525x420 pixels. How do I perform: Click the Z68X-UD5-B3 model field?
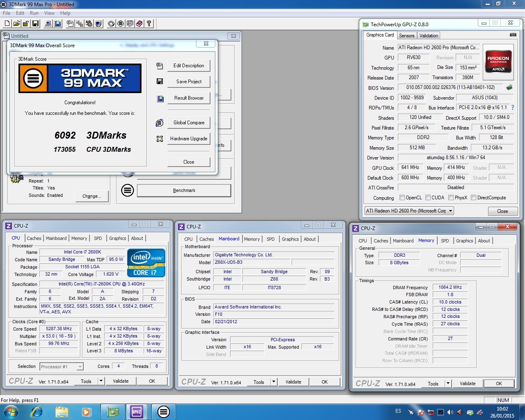click(252, 262)
